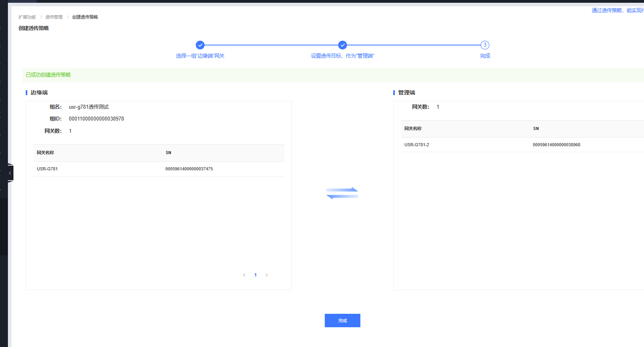Click SN column header in management table
644x347 pixels.
[x=536, y=128]
